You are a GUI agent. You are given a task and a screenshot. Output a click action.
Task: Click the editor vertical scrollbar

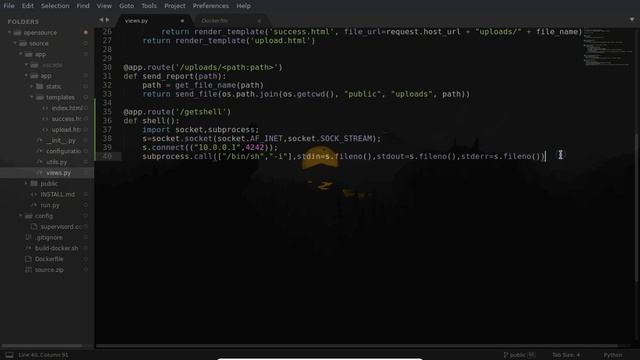[637, 207]
